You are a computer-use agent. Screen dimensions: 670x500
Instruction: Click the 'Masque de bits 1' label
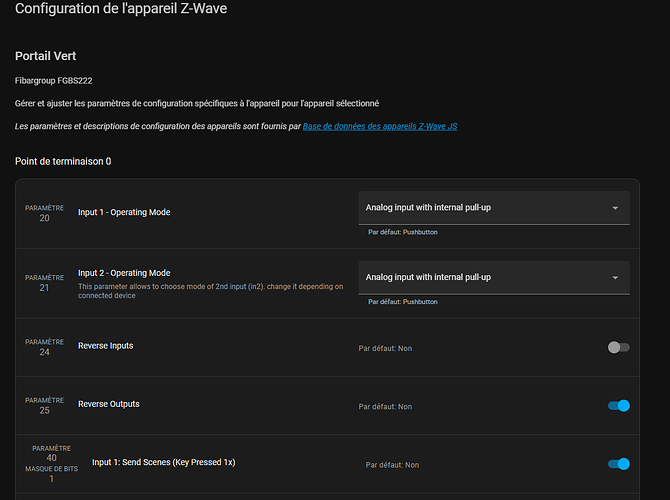[51, 474]
